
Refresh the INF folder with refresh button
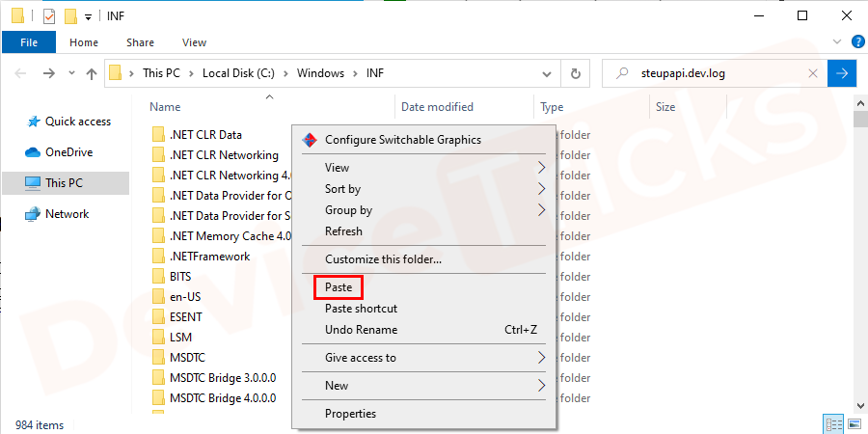(x=576, y=73)
